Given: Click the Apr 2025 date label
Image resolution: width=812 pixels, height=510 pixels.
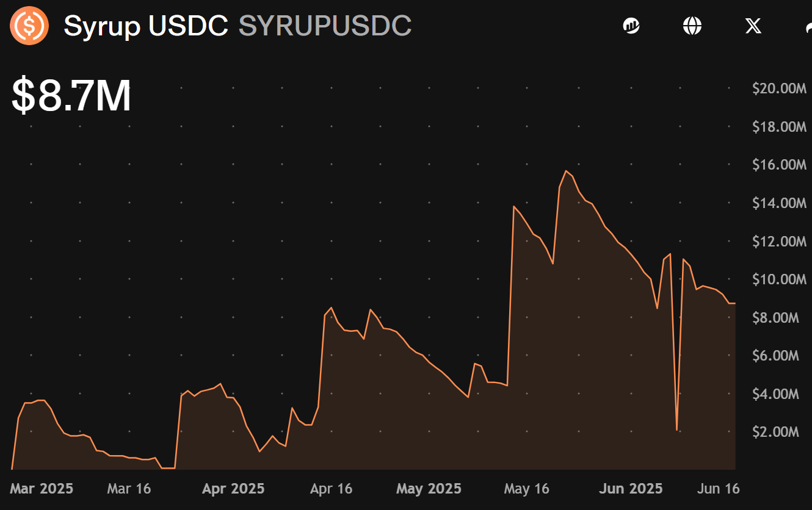Looking at the screenshot, I should tap(233, 489).
